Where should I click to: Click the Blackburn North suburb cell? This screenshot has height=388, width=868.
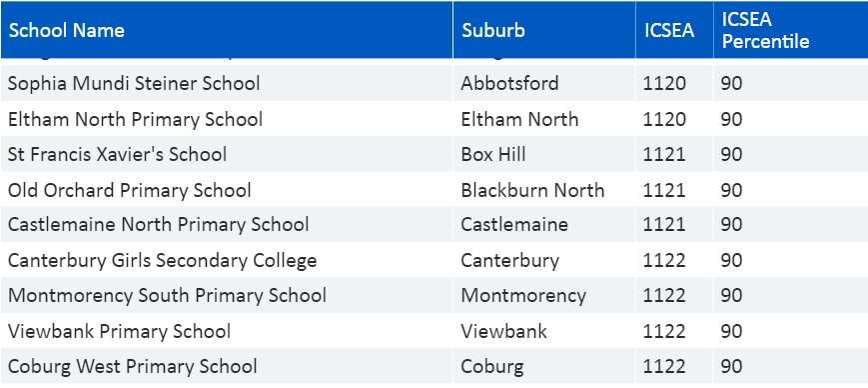pyautogui.click(x=532, y=190)
